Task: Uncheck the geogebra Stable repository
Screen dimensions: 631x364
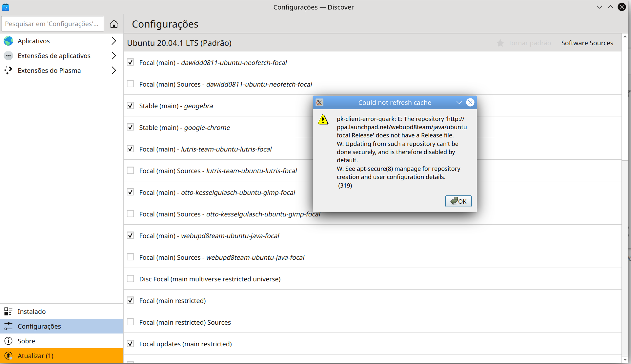Action: pyautogui.click(x=131, y=106)
